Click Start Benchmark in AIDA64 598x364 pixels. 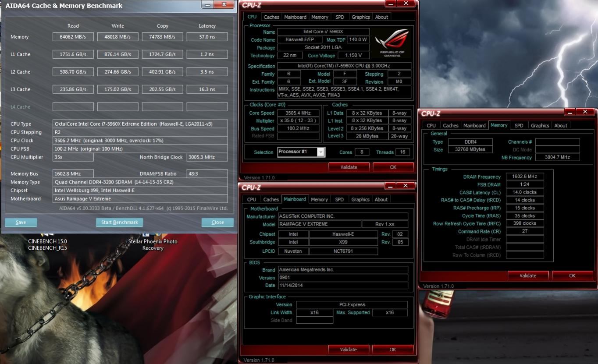[119, 222]
